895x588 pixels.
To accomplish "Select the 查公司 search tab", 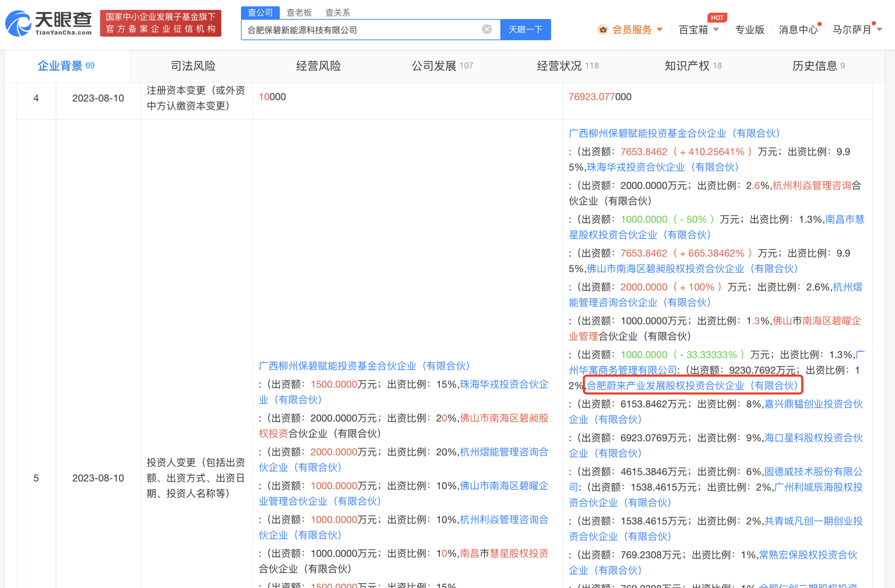I will click(x=260, y=12).
